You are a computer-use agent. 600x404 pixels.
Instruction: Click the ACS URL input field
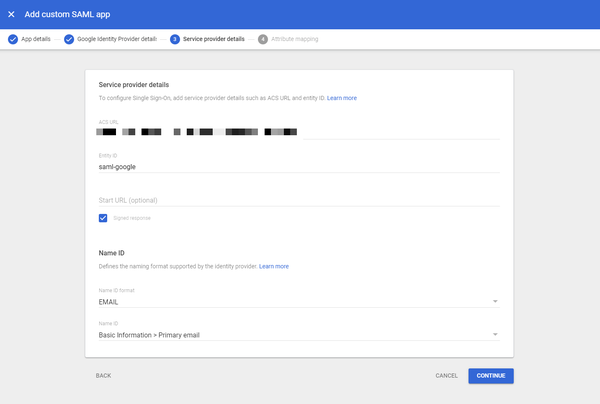click(299, 132)
